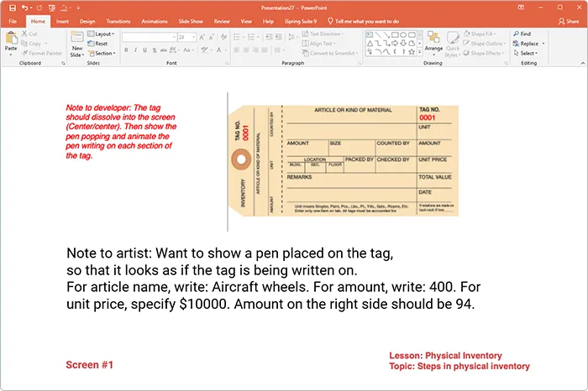Save the presentation using the Save icon
This screenshot has width=588, height=391.
tap(13, 8)
